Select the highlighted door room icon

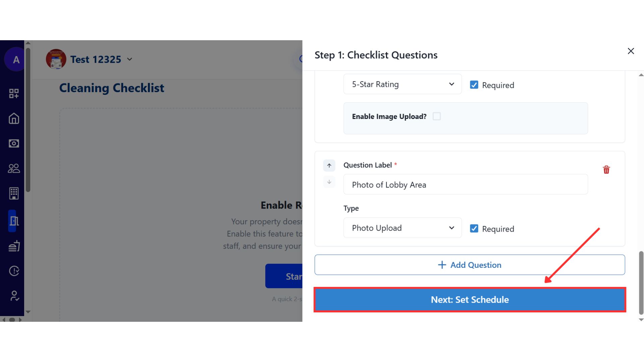pos(14,221)
